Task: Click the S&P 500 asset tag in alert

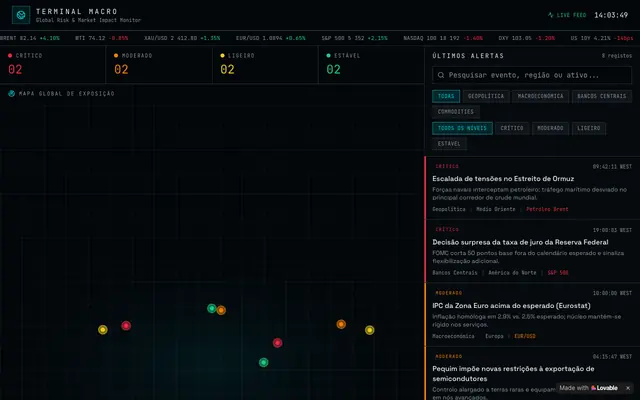Action: [x=558, y=273]
